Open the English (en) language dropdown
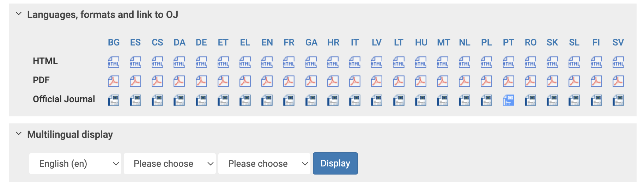This screenshot has width=644, height=189. (x=75, y=164)
